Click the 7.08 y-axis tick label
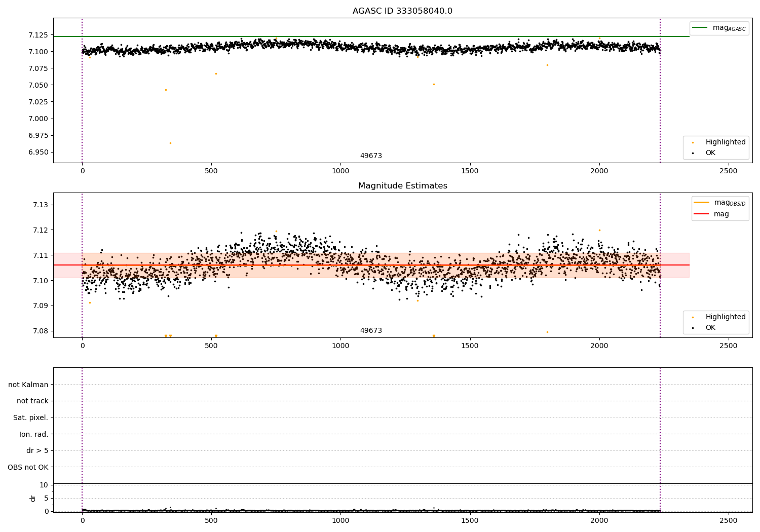This screenshot has height=532, width=760. 40,331
